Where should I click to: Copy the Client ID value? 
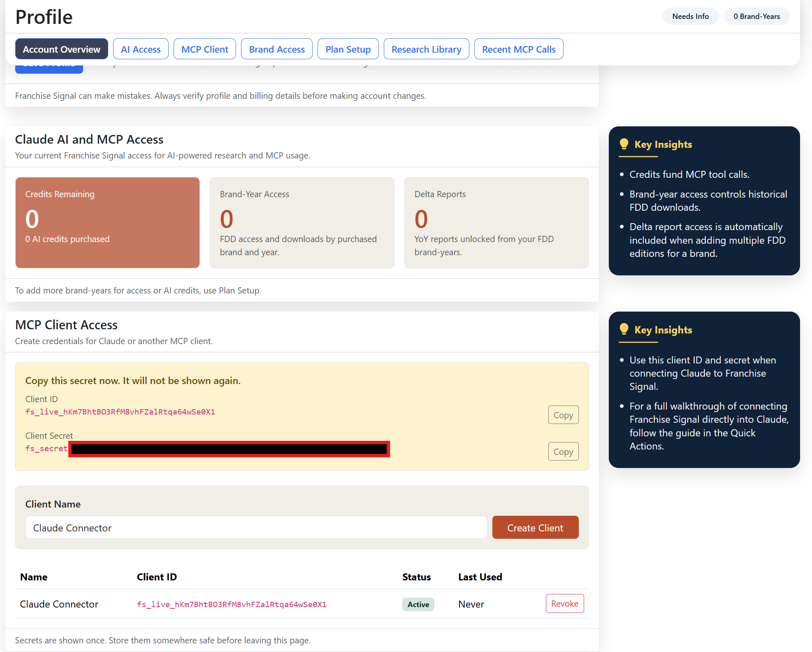pos(563,415)
